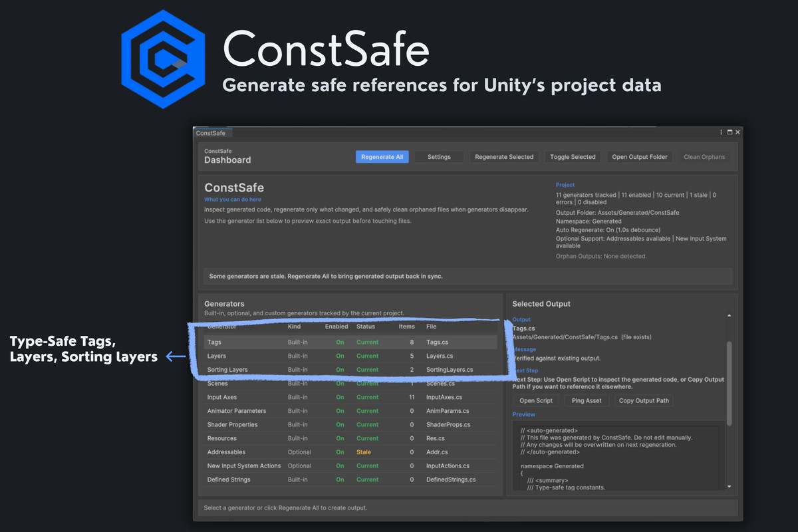Click the SortingLayers.cs file cell
The width and height of the screenshot is (798, 532).
coord(450,370)
